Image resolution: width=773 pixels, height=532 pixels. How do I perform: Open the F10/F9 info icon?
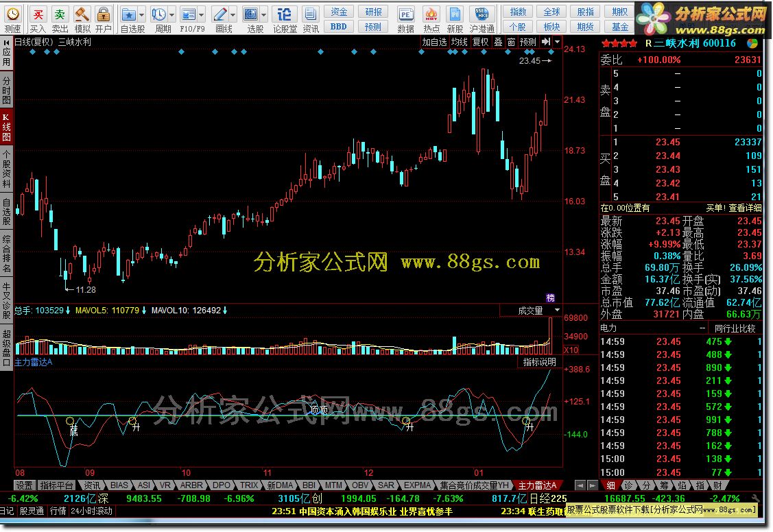[189, 14]
